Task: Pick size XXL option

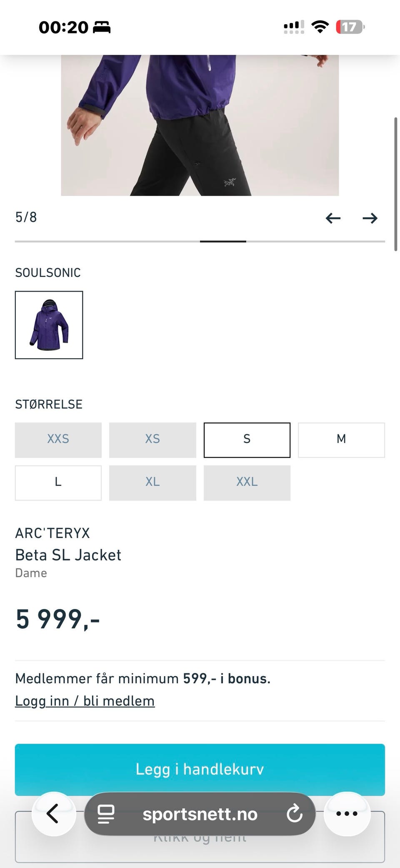Action: click(x=247, y=483)
